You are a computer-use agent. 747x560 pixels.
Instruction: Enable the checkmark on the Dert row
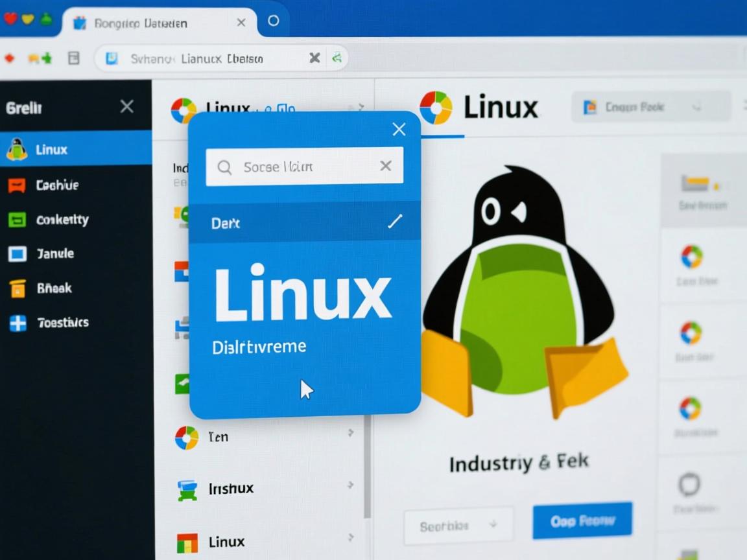(x=395, y=222)
